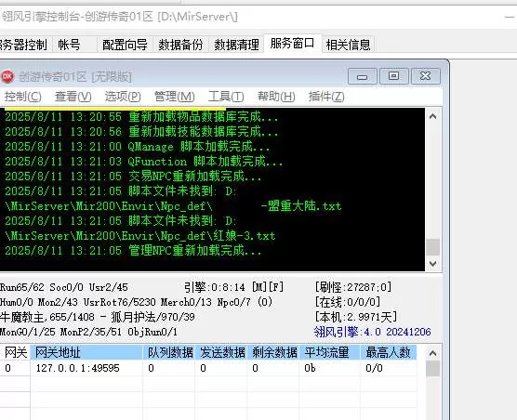Click the [本机:2.9971天] status text
The image size is (517, 420).
pyautogui.click(x=356, y=317)
